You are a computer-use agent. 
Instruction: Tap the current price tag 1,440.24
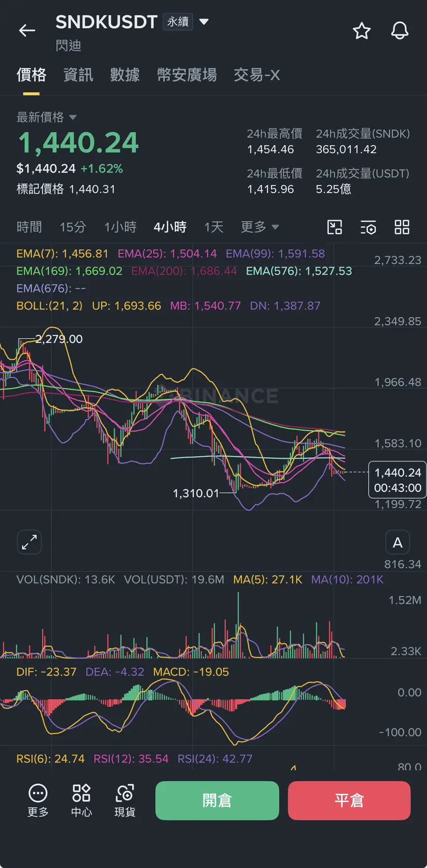pos(398,480)
